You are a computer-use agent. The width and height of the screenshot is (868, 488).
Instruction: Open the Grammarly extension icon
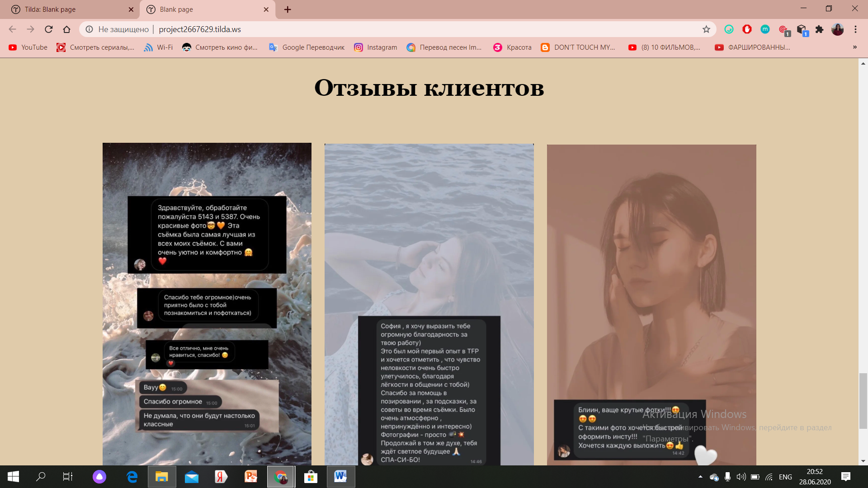pos(729,29)
